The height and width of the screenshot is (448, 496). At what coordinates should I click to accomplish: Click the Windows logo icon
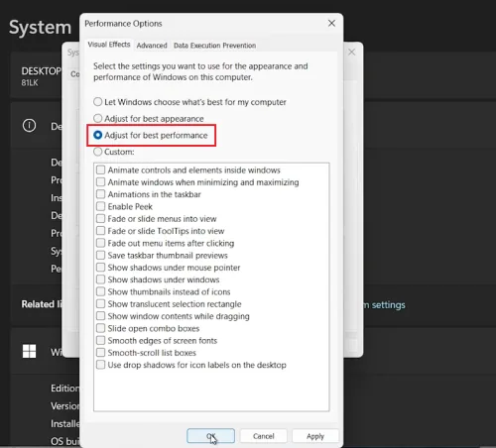tap(29, 351)
